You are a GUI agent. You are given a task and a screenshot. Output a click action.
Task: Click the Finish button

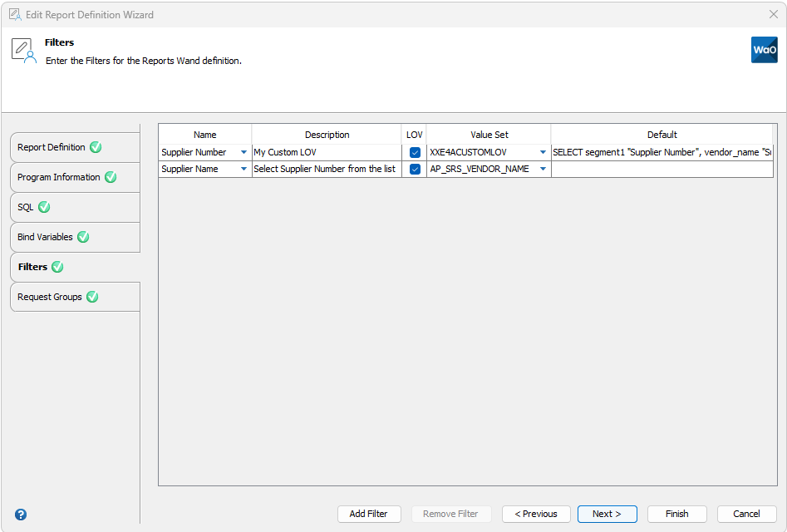tap(676, 514)
